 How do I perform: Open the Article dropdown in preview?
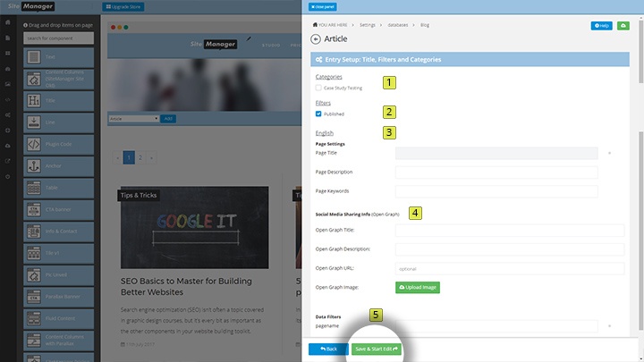pos(133,119)
